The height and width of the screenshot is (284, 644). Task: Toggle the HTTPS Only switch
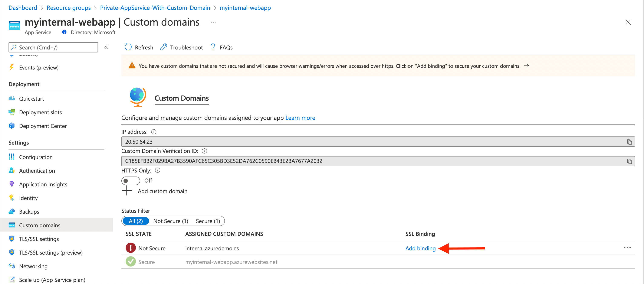pos(131,180)
